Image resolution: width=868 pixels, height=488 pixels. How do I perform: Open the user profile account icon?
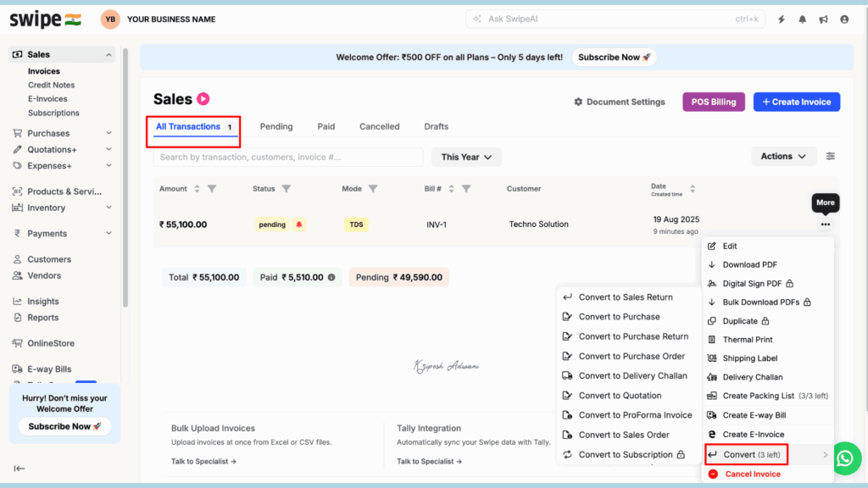[844, 19]
